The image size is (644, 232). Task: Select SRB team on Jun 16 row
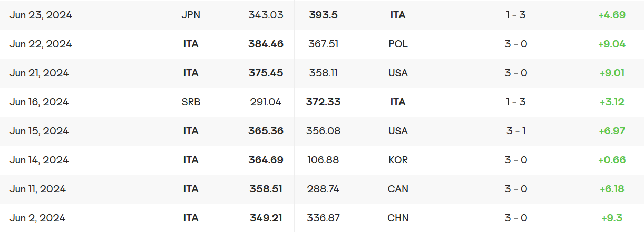191,102
